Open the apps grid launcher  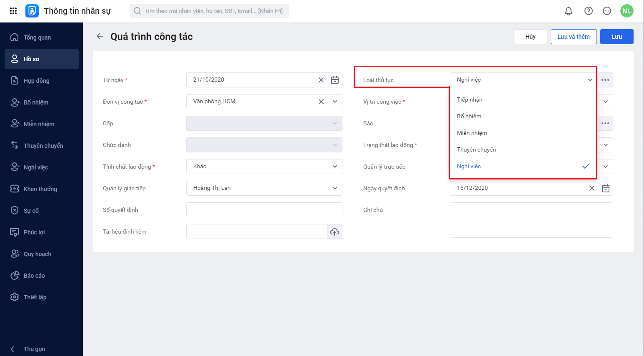13,11
